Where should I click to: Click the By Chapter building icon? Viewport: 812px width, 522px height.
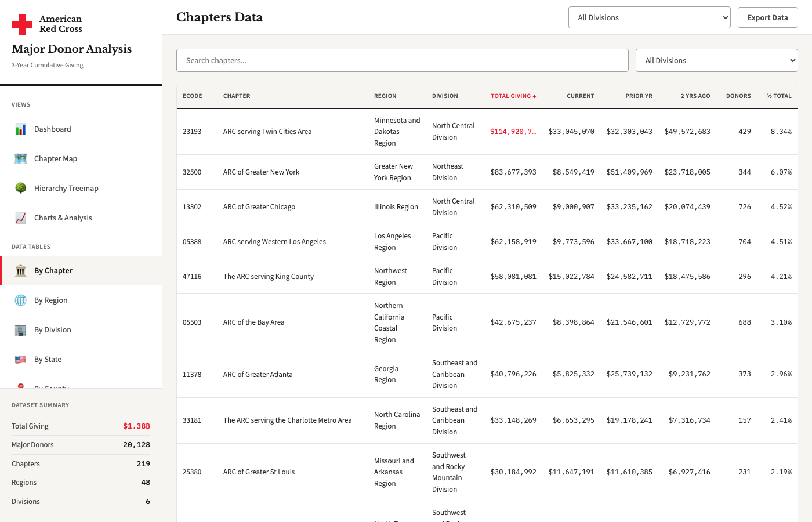(x=21, y=271)
